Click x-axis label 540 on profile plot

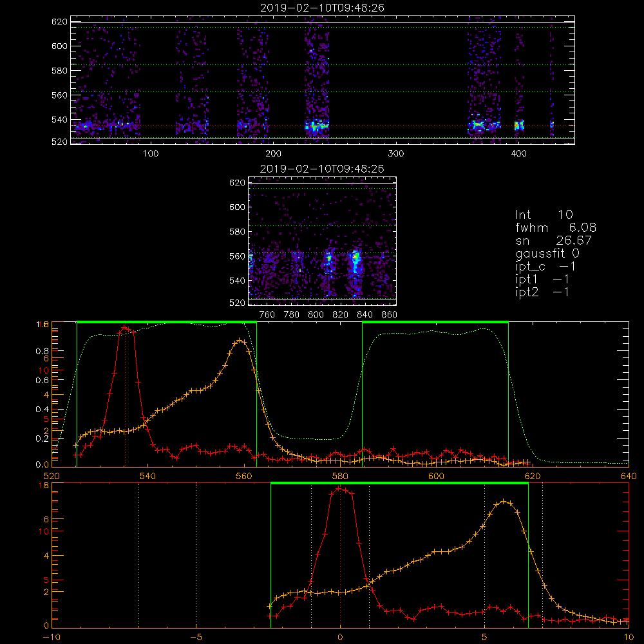[147, 477]
